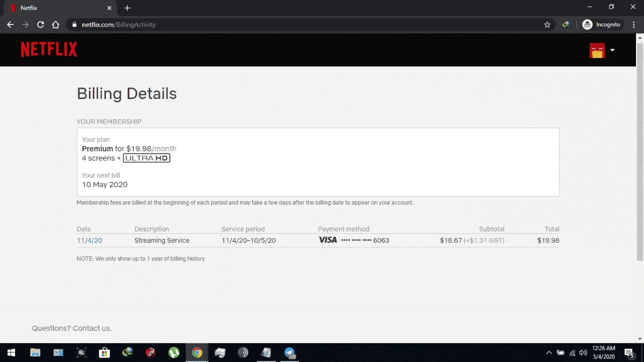Click the page vertical scrollbar
Image resolution: width=644 pixels, height=362 pixels.
coord(640,151)
